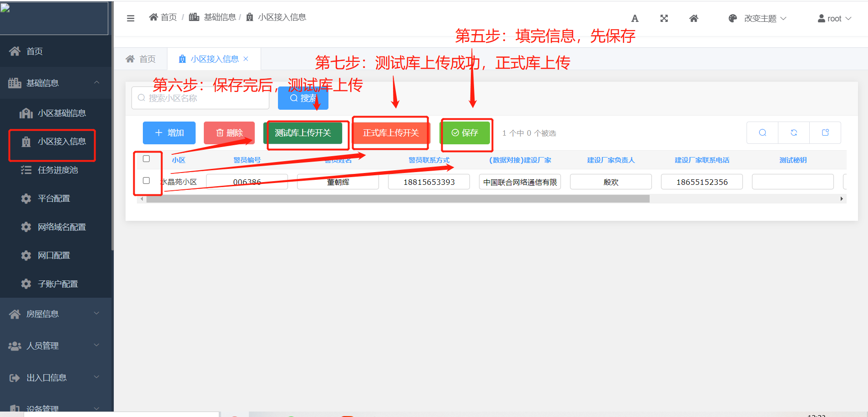Switch to the 首页 tab
This screenshot has height=417, width=868.
coord(141,59)
